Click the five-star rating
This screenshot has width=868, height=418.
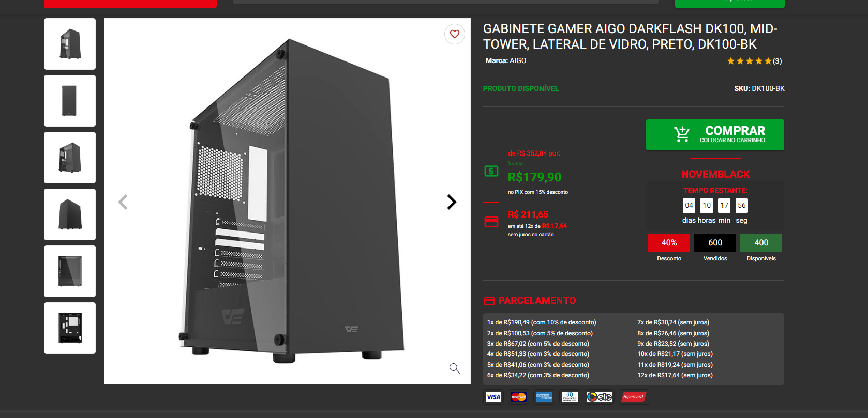tap(749, 61)
